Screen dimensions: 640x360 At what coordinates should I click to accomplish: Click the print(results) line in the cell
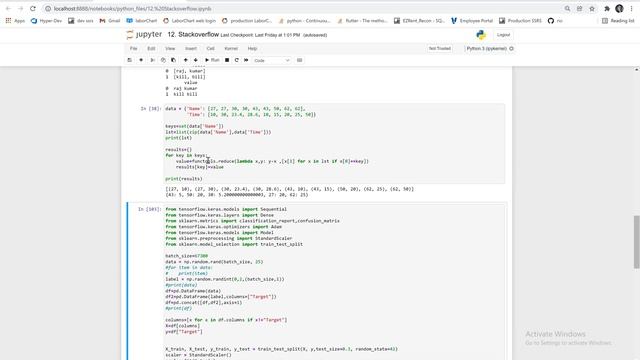tap(184, 179)
